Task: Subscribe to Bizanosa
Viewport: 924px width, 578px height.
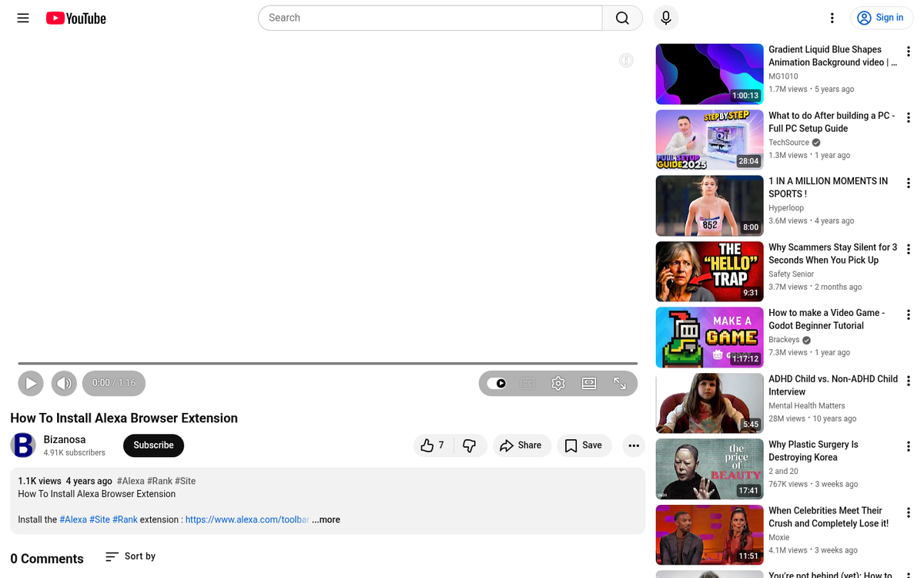Action: coord(153,445)
